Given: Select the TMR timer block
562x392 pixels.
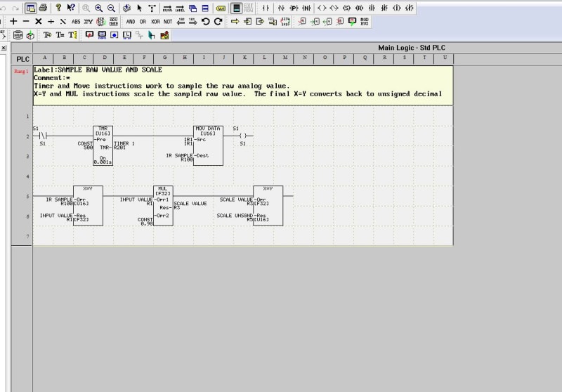Looking at the screenshot, I should tap(103, 145).
